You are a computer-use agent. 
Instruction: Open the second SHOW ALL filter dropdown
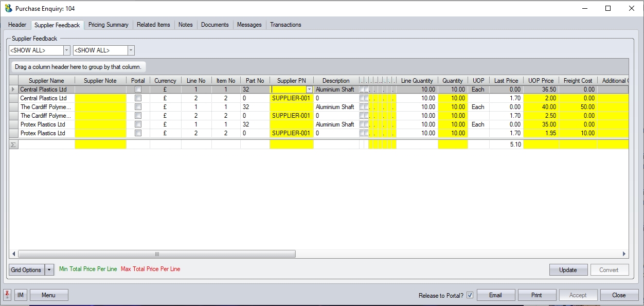pyautogui.click(x=131, y=50)
